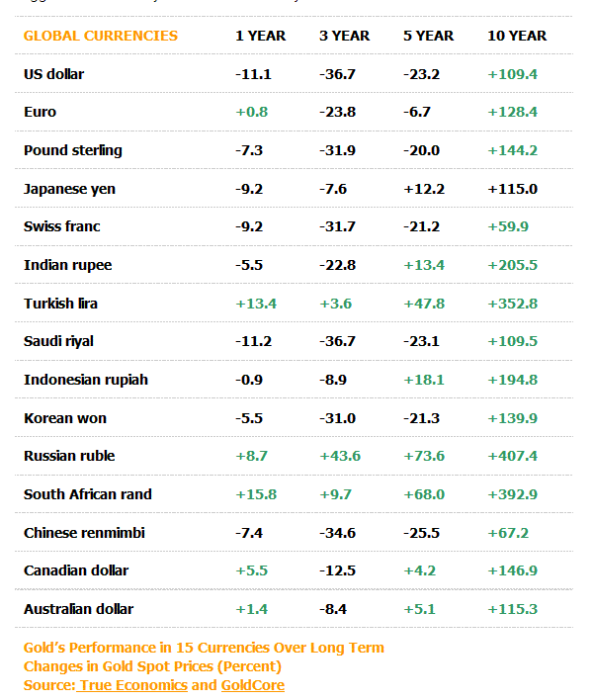Click the GLOBAL CURRENCIES table heading
594x700 pixels.
point(101,36)
